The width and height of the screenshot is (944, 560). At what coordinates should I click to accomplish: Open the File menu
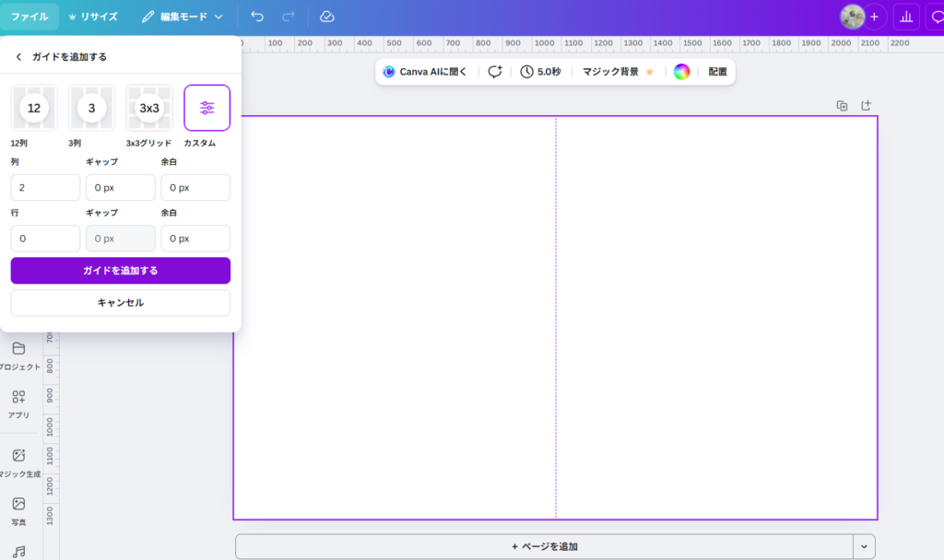point(29,17)
